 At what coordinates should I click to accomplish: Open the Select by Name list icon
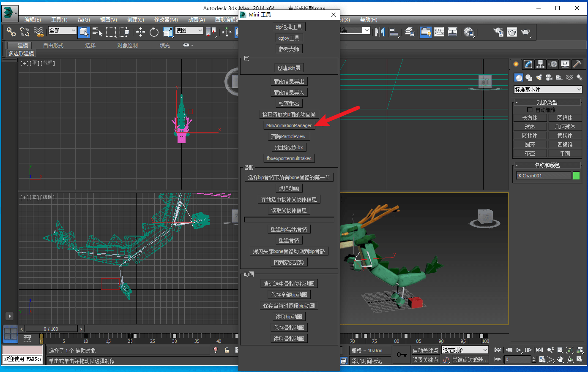point(97,32)
